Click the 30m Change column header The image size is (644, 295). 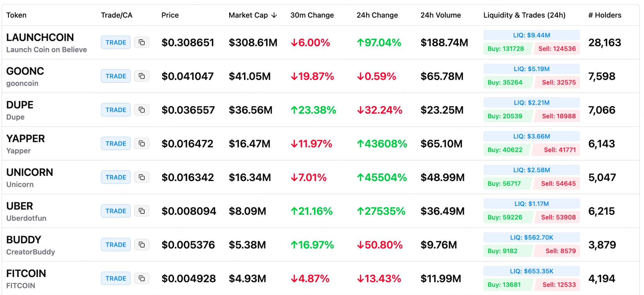point(312,15)
